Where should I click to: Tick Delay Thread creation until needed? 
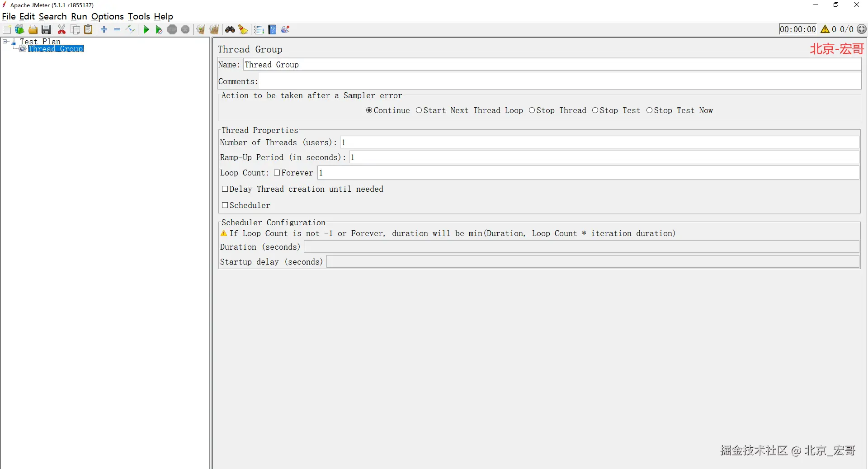pyautogui.click(x=225, y=189)
